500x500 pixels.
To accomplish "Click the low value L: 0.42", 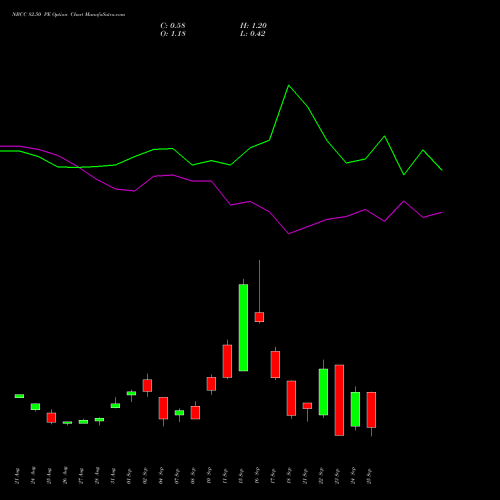I will (x=253, y=34).
